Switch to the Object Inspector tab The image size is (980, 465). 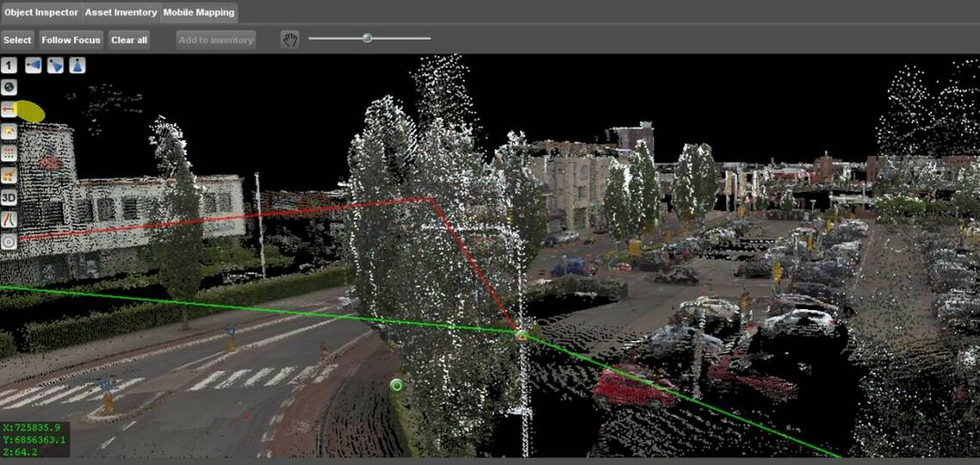[41, 13]
